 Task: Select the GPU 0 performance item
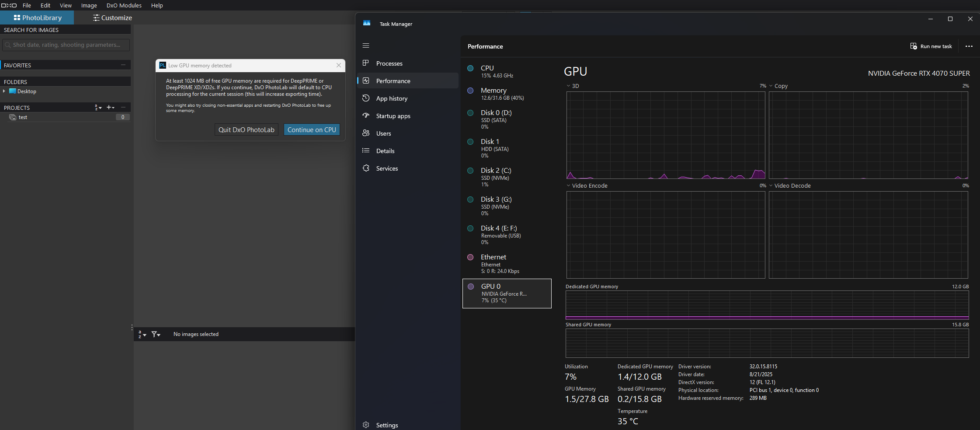coord(507,293)
